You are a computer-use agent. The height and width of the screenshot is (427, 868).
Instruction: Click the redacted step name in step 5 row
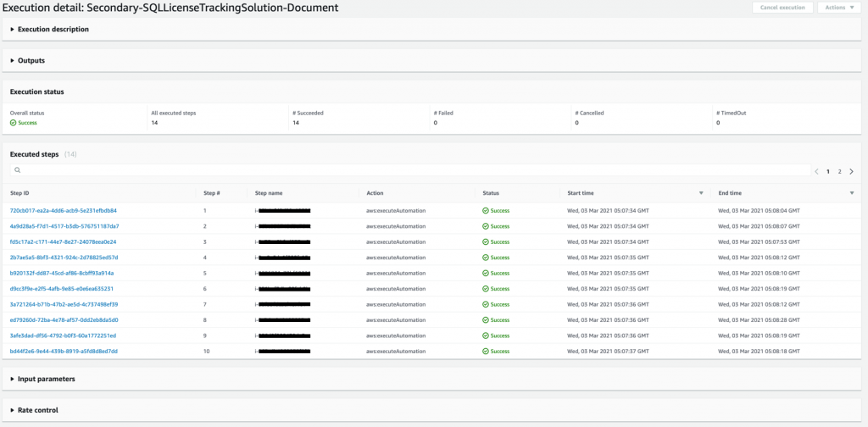(x=283, y=273)
